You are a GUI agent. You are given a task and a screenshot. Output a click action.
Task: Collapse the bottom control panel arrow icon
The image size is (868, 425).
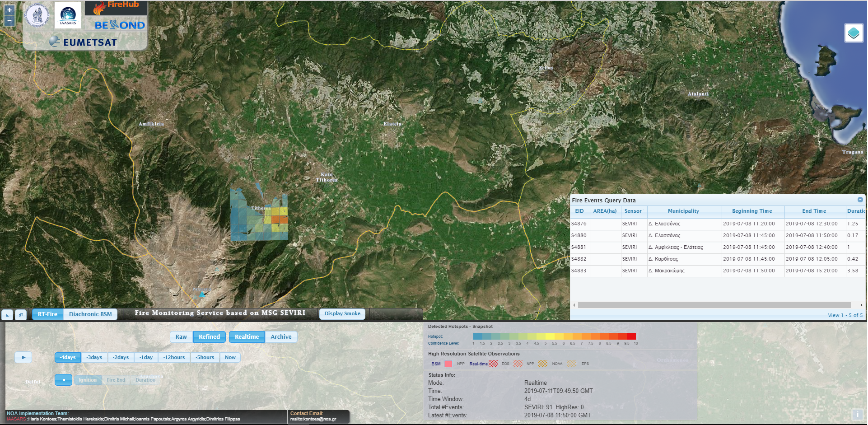pyautogui.click(x=7, y=315)
